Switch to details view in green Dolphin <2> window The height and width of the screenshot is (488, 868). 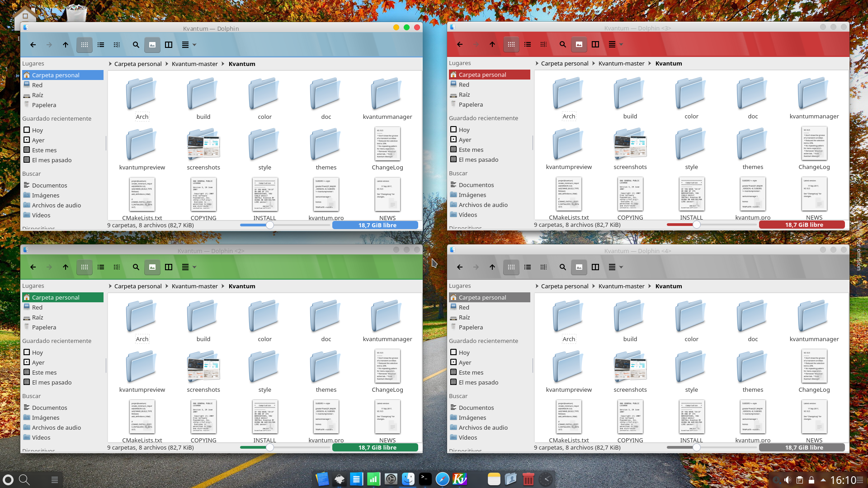(117, 267)
